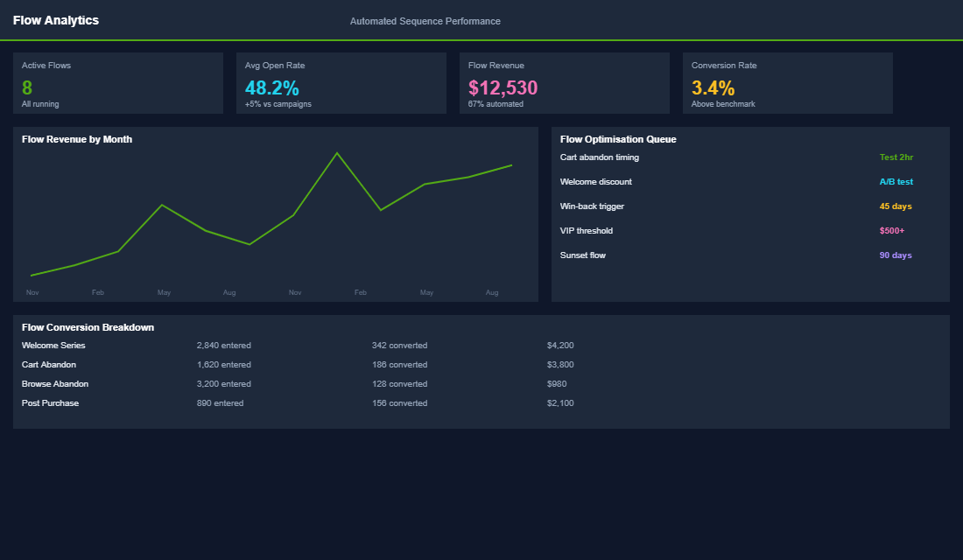This screenshot has height=560, width=963.
Task: Click the green 48.2% open rate value
Action: (x=272, y=87)
